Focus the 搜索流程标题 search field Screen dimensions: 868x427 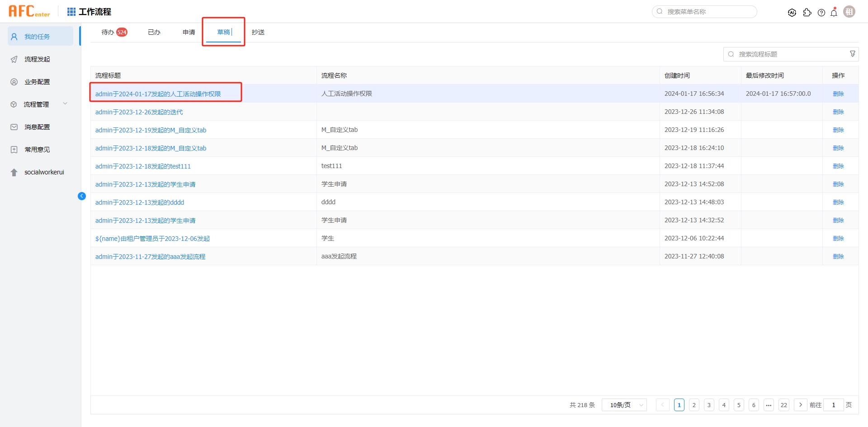(x=791, y=54)
